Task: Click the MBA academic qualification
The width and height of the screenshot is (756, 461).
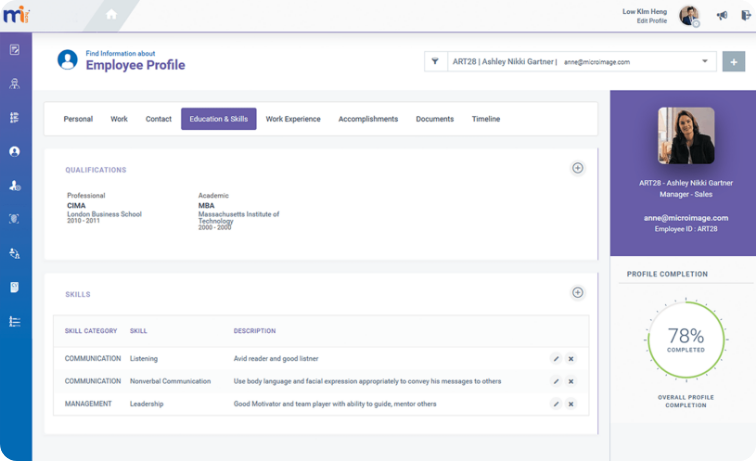Action: [x=206, y=205]
